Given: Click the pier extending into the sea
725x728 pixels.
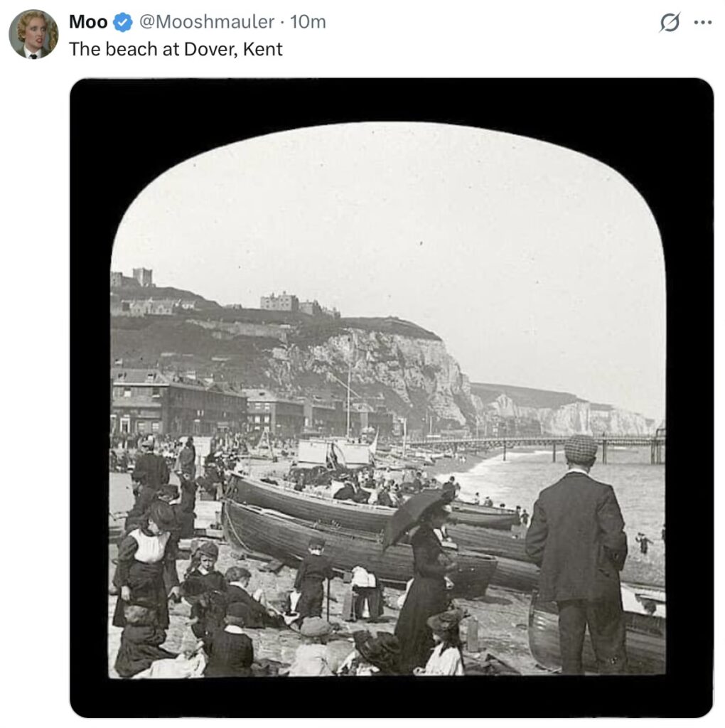Looking at the screenshot, I should coord(540,442).
